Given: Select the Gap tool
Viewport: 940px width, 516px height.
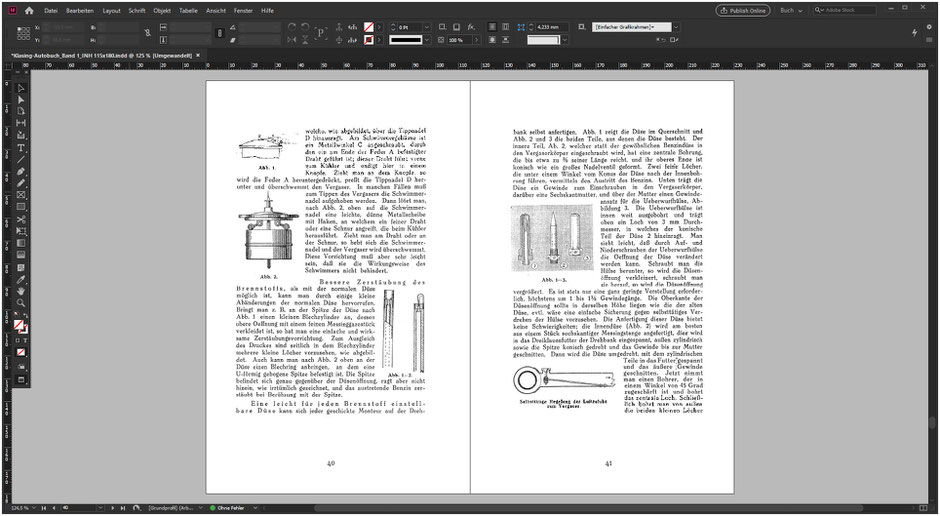Looking at the screenshot, I should [21, 123].
